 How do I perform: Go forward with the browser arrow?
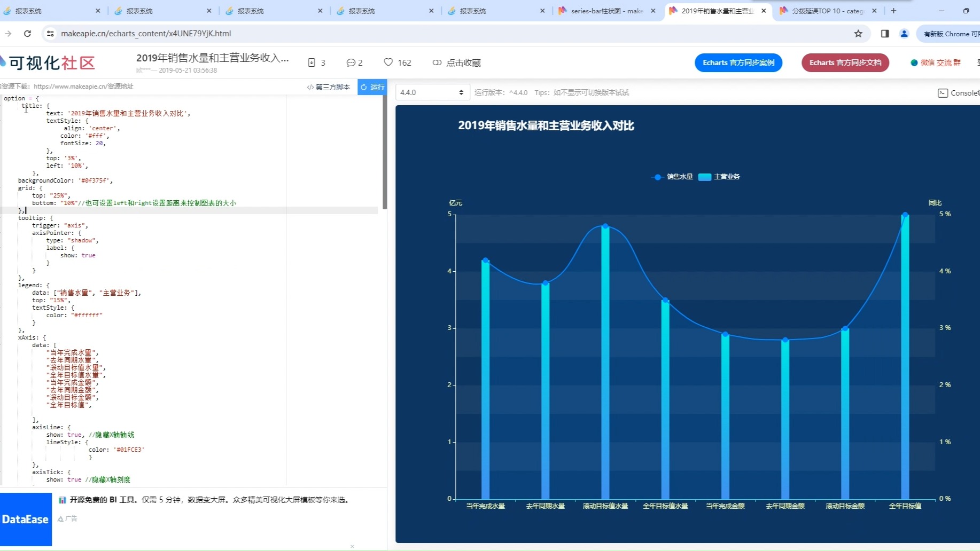(8, 34)
